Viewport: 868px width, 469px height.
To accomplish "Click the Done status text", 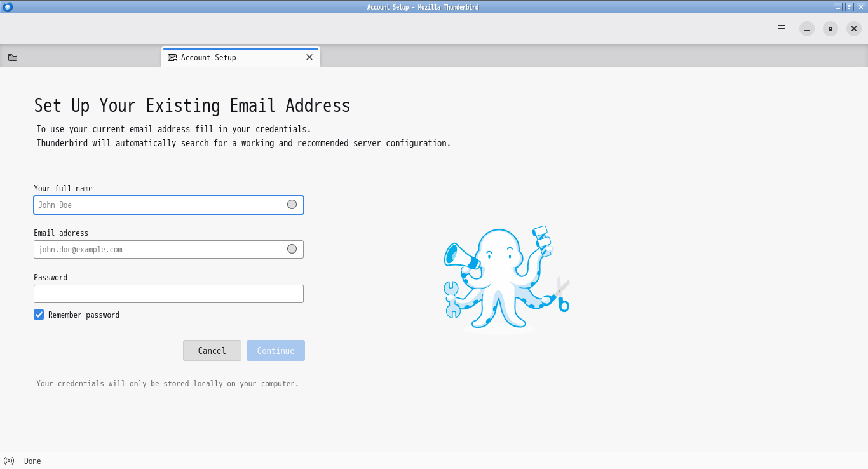I will (32, 461).
